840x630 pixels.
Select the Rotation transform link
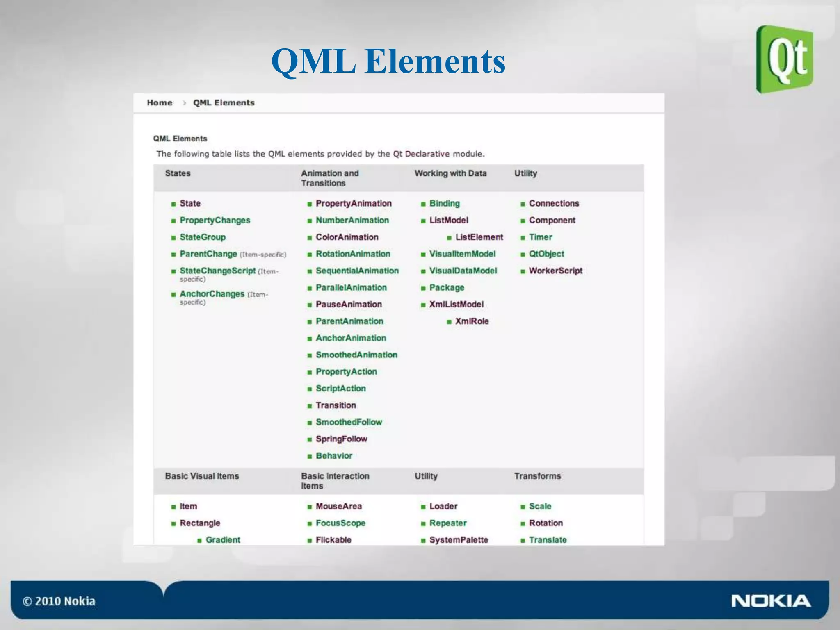click(546, 523)
